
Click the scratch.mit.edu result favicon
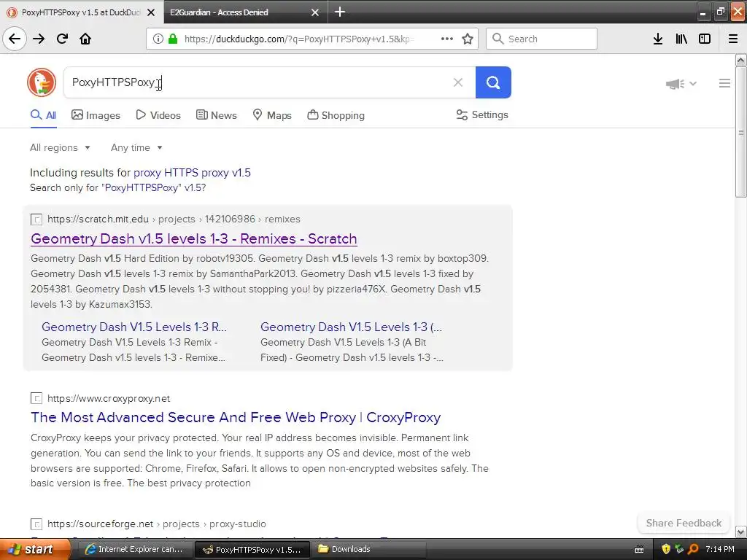[36, 219]
